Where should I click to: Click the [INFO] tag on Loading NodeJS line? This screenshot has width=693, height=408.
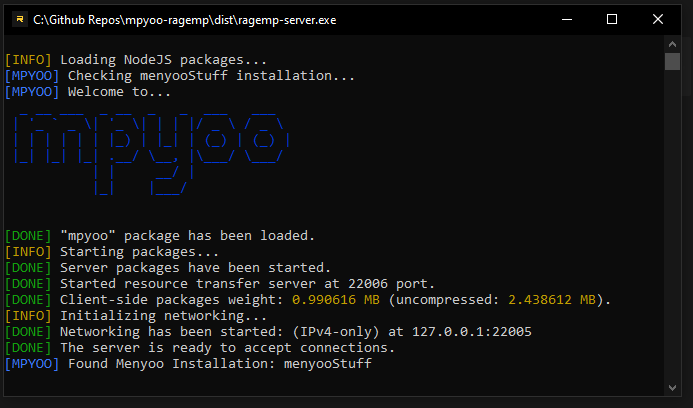click(x=28, y=60)
